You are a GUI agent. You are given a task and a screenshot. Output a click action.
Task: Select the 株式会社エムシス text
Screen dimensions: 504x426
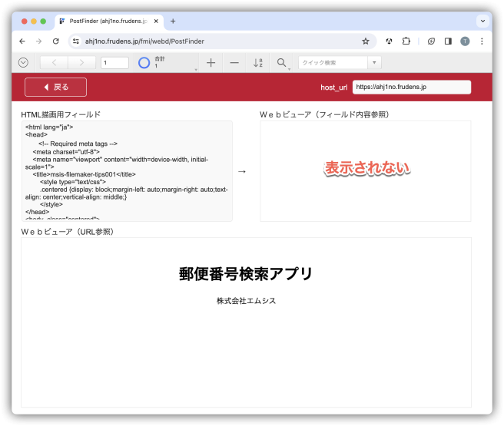[246, 301]
